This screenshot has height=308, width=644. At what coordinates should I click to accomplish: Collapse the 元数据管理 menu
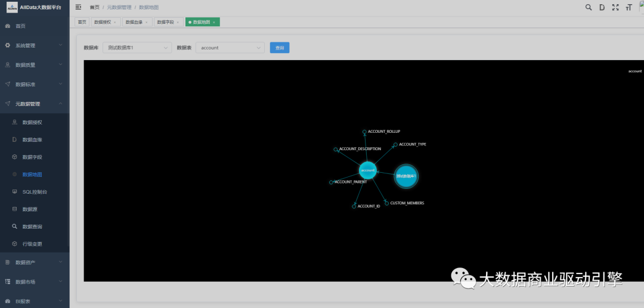point(34,104)
